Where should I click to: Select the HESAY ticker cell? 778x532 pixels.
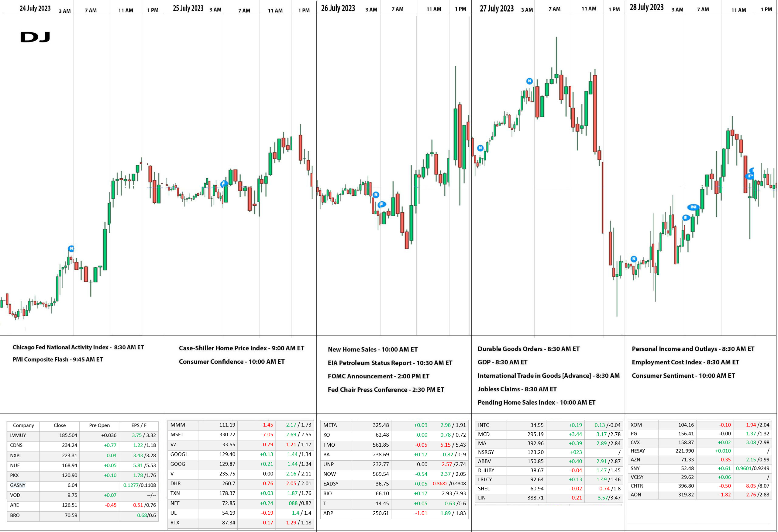point(643,451)
